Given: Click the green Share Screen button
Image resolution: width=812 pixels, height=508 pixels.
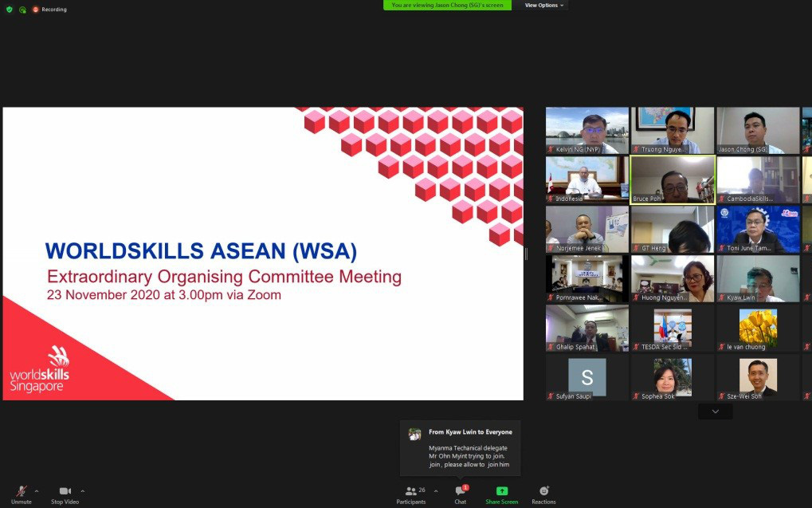Looking at the screenshot, I should point(501,494).
